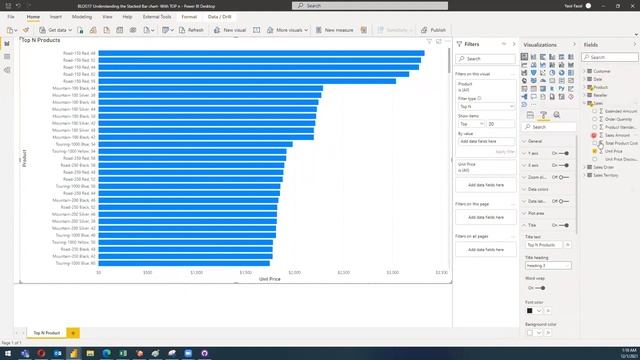Toggle the Word wrap switch

540,288
